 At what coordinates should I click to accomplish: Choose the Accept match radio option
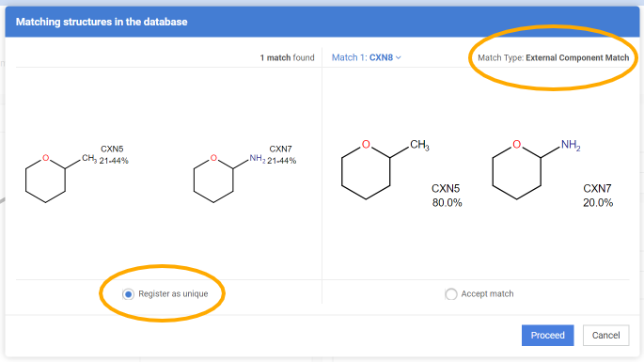coord(451,294)
